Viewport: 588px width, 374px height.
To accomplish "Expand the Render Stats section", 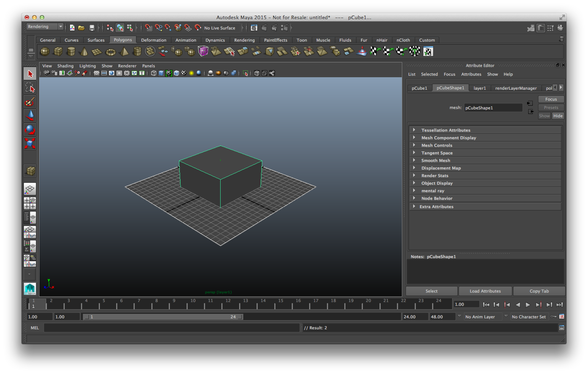I will (435, 175).
